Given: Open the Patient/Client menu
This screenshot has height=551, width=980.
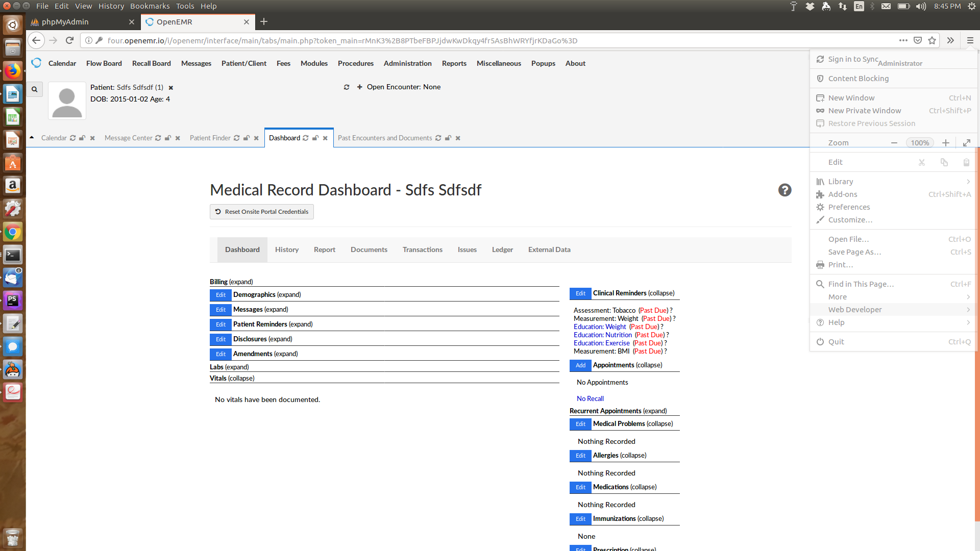Looking at the screenshot, I should 243,63.
